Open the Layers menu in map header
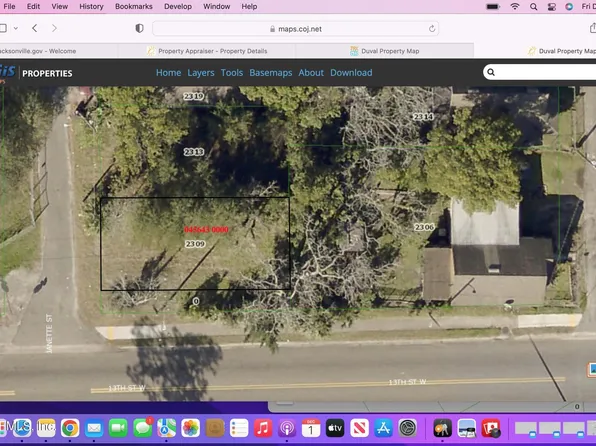The image size is (596, 446). 201,73
